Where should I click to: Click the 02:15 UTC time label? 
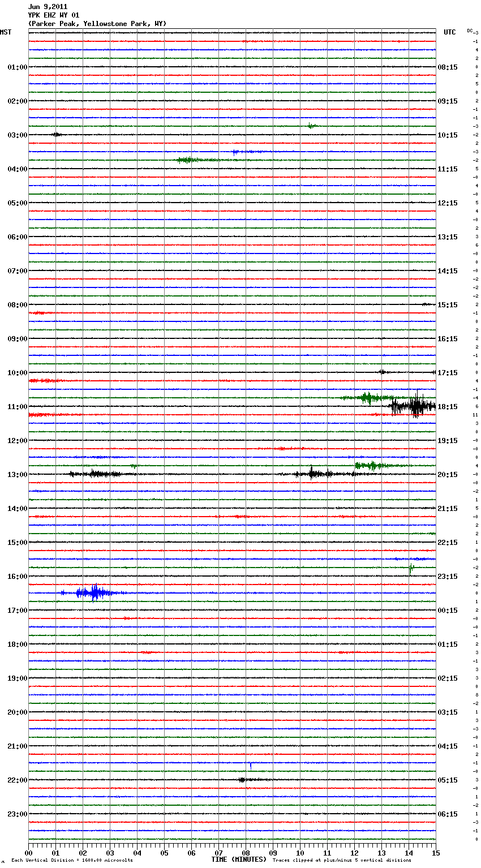(x=448, y=678)
